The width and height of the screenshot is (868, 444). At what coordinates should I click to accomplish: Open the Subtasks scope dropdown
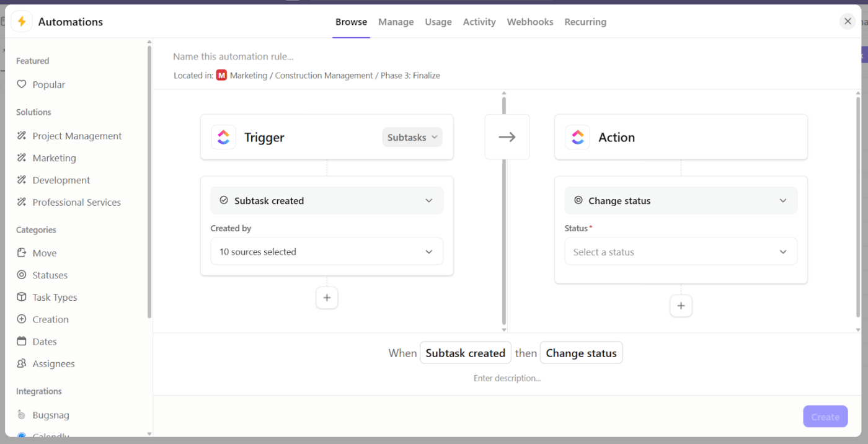[x=412, y=138]
